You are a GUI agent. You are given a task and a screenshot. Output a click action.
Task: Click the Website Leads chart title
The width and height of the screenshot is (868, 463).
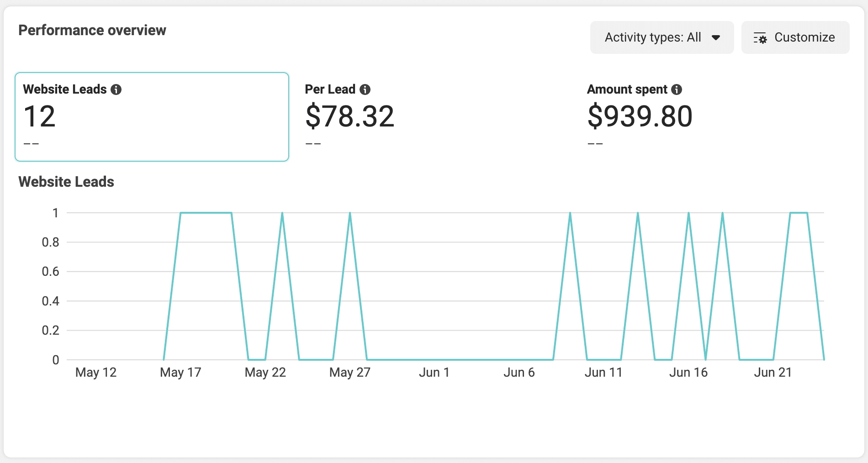point(66,182)
